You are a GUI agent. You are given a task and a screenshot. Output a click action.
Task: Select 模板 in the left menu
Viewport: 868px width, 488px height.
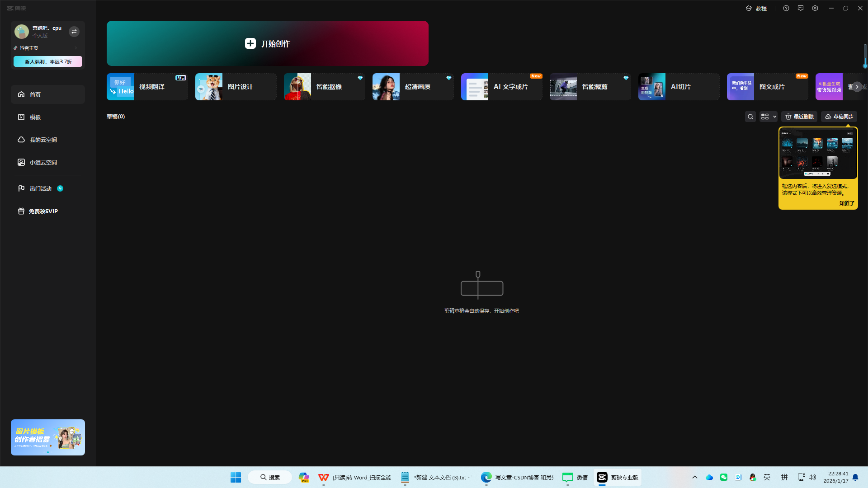pyautogui.click(x=35, y=117)
